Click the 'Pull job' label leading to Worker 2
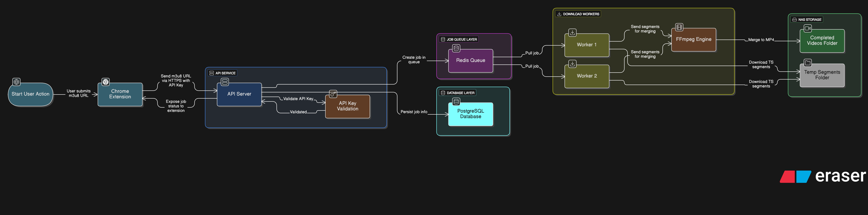This screenshot has height=215, width=868. point(532,66)
